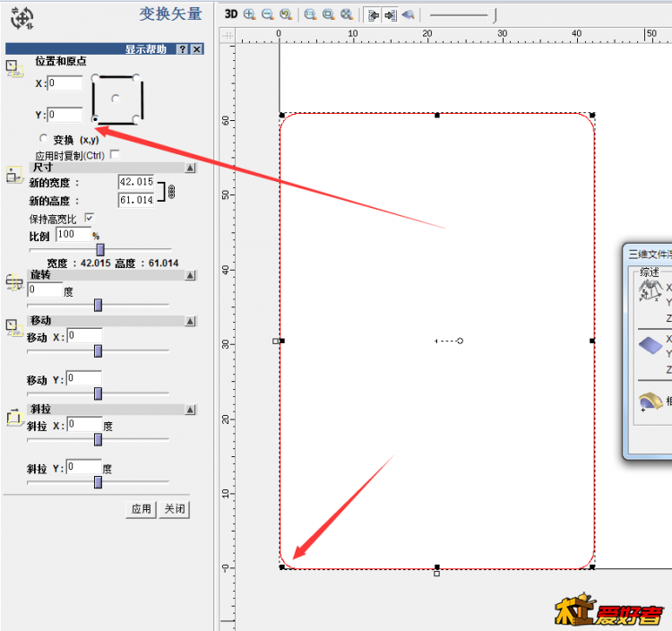This screenshot has width=672, height=631.
Task: Click the Size section icon
Action: [x=14, y=176]
